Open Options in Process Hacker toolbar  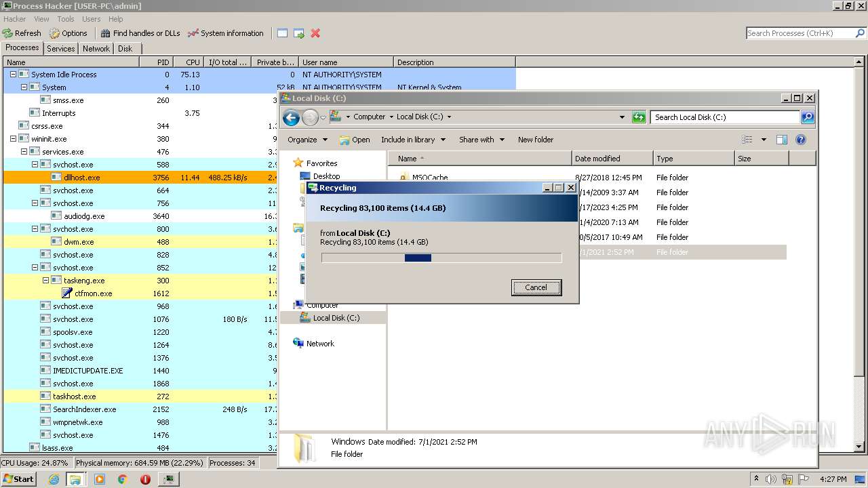tap(68, 33)
